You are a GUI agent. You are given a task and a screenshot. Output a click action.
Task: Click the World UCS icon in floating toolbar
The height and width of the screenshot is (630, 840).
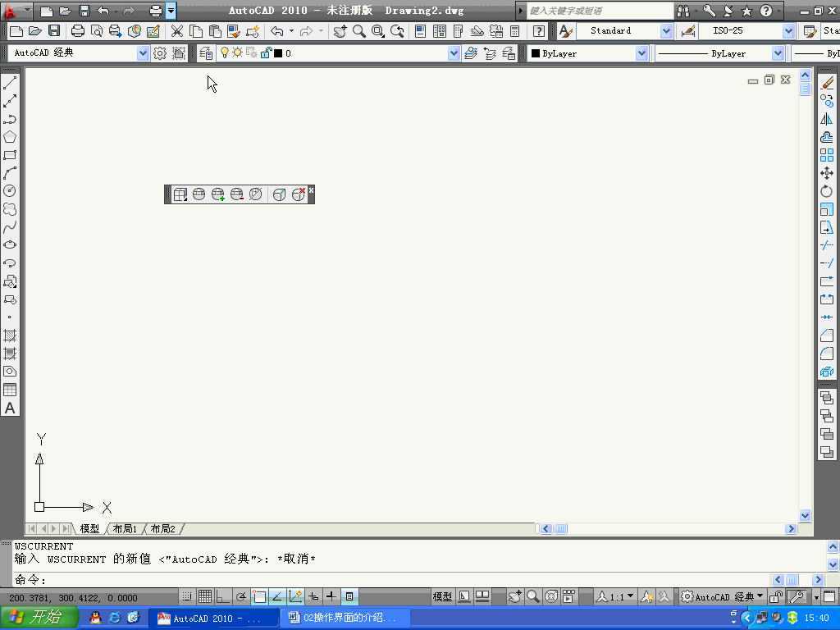[199, 194]
